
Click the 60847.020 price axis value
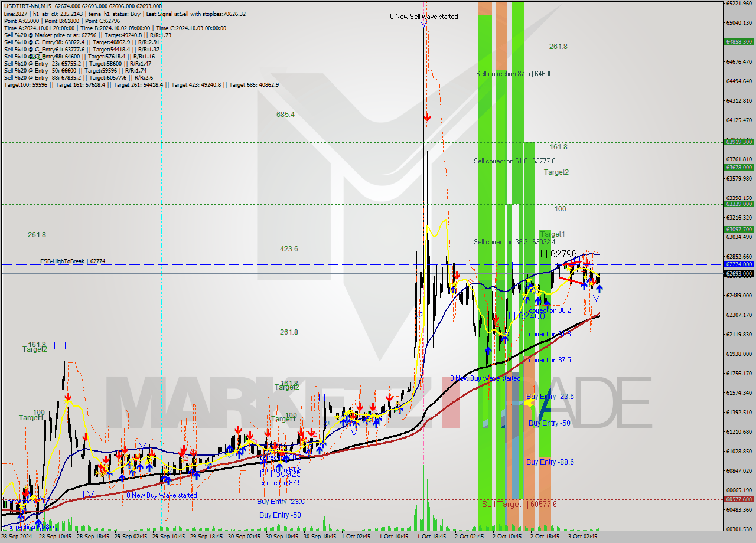point(738,470)
